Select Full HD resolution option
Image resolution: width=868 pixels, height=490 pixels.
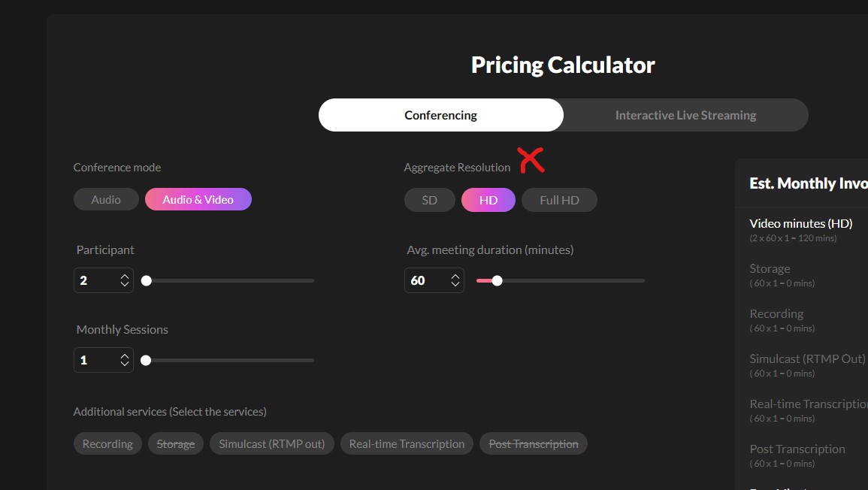(x=559, y=200)
